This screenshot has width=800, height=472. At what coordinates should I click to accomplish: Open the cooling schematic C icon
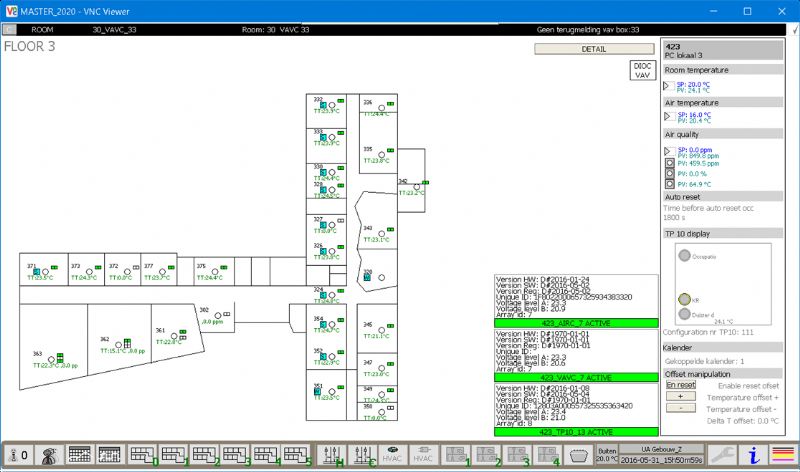click(365, 456)
